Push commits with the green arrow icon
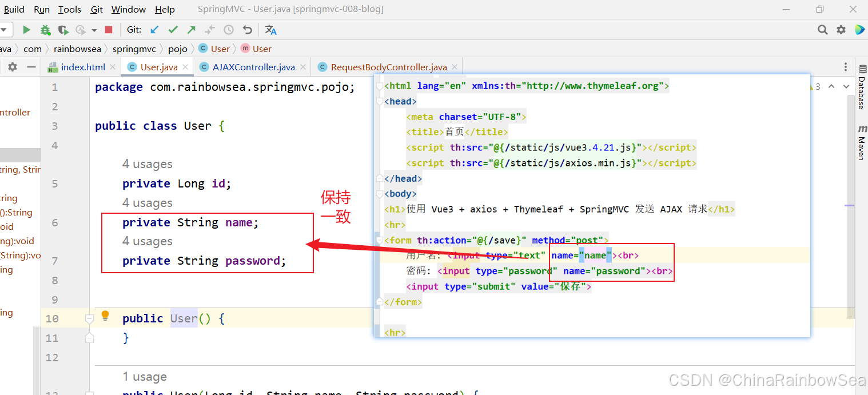 click(x=191, y=30)
